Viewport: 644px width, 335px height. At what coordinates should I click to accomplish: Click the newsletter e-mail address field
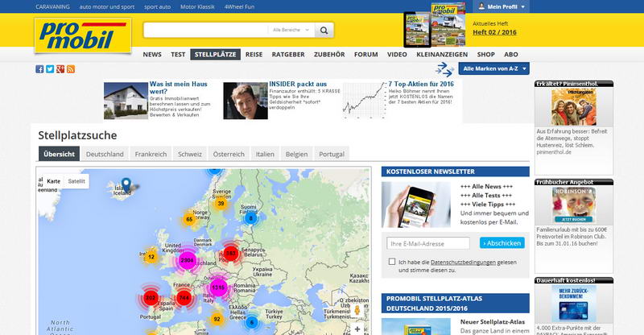[x=427, y=242]
